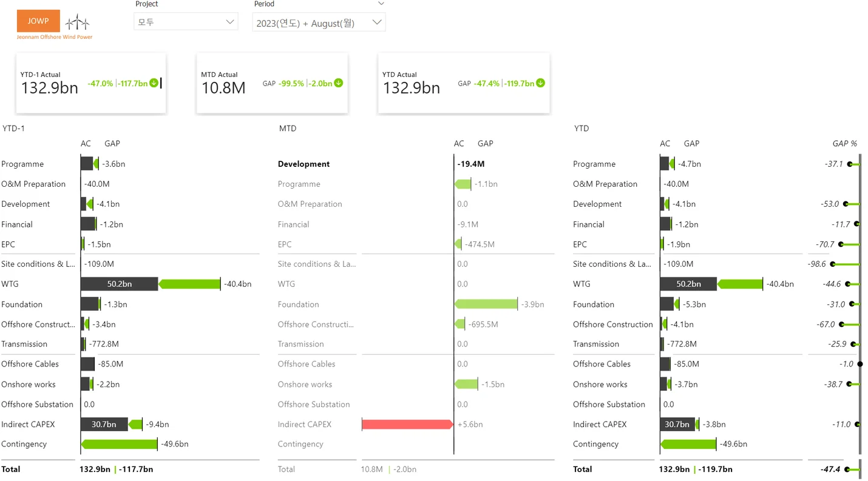868x481 pixels.
Task: Click the green down-arrow icon in YTD Actual card
Action: (540, 83)
